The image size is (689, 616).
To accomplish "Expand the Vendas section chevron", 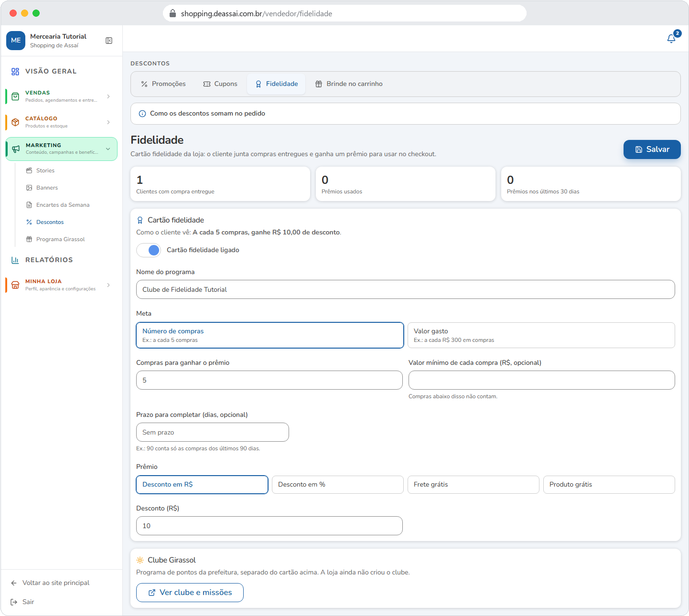I will click(108, 96).
